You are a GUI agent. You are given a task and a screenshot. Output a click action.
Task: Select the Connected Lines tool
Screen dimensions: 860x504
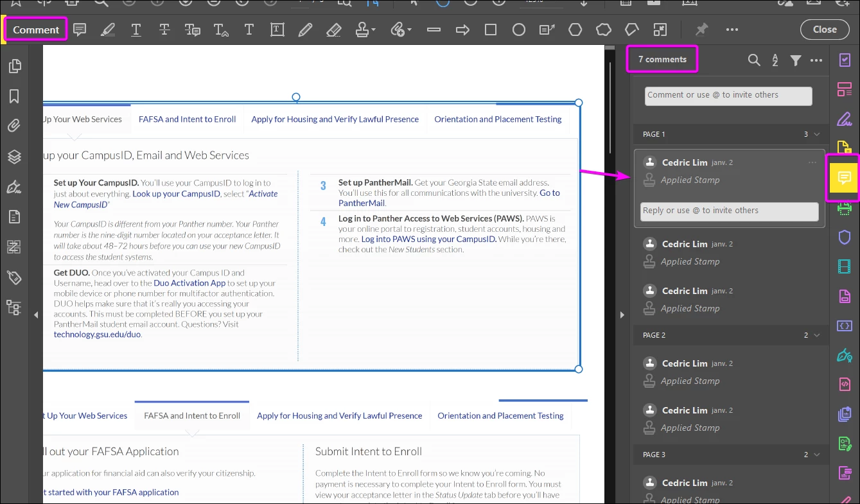click(632, 30)
